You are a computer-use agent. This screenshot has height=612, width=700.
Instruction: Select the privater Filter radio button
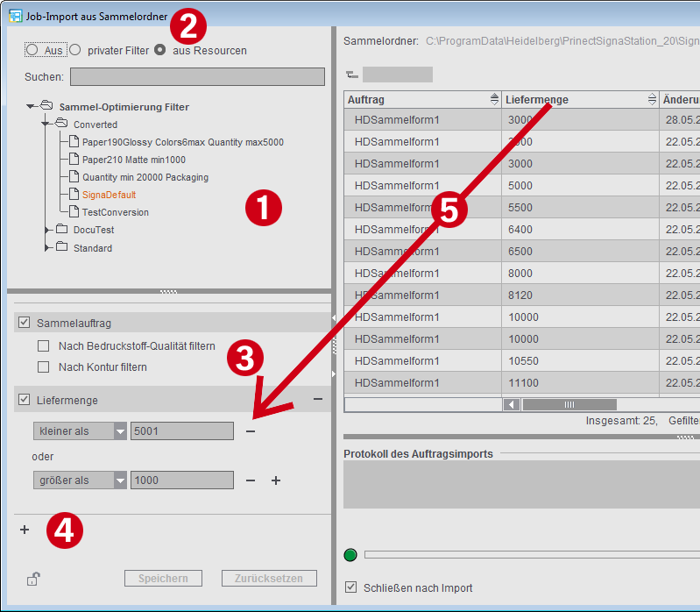pos(75,50)
